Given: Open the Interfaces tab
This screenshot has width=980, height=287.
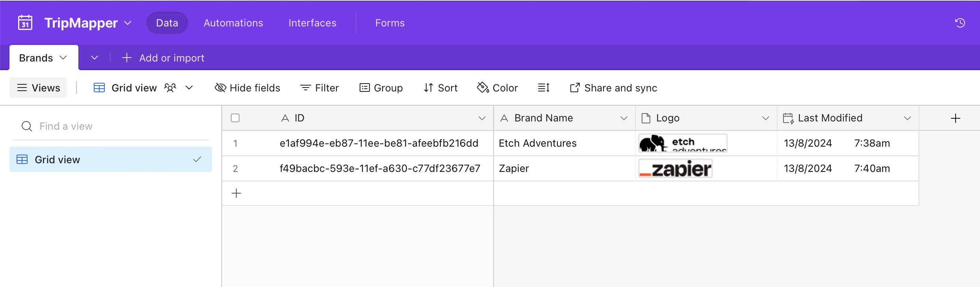Looking at the screenshot, I should [312, 23].
